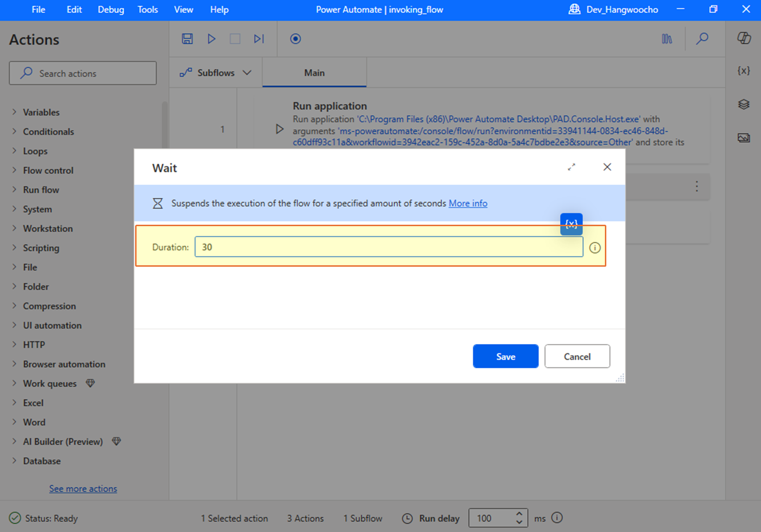Viewport: 761px width, 532px height.
Task: Expand the Run flow group
Action: (14, 189)
